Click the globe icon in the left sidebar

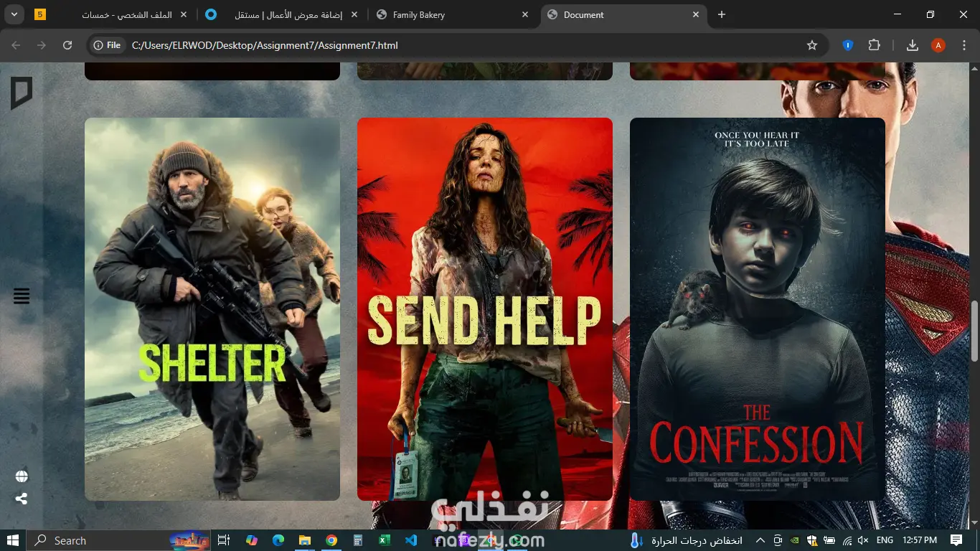(x=22, y=476)
